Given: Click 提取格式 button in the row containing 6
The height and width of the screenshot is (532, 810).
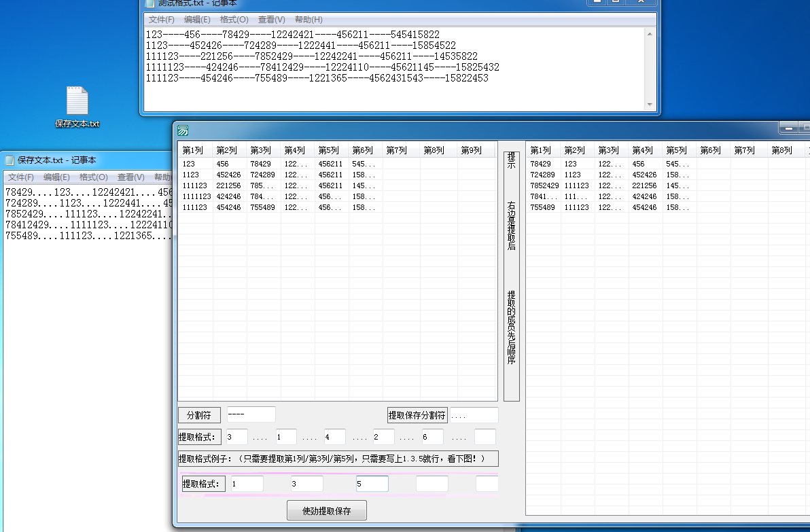Looking at the screenshot, I should [199, 437].
